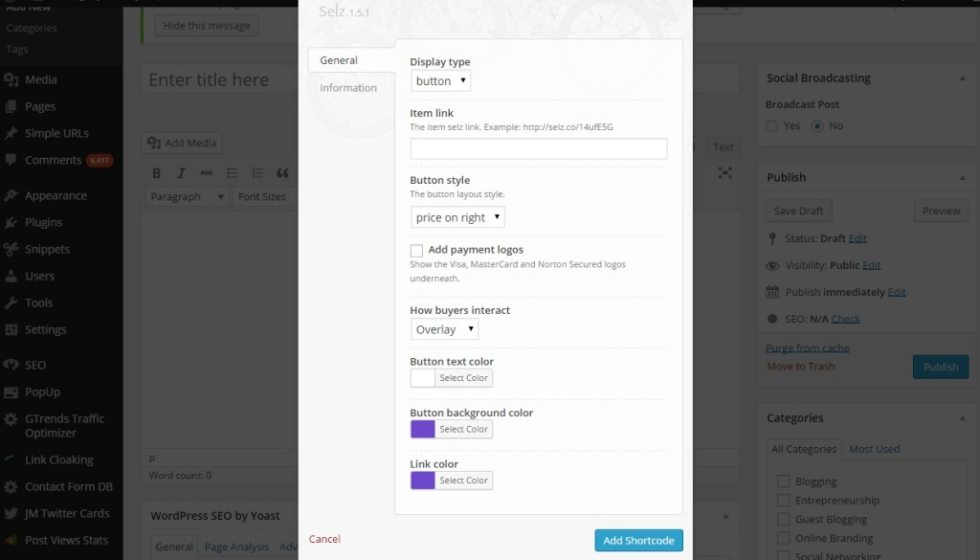Insert blockquote in editor toolbar
Image resolution: width=980 pixels, height=560 pixels.
pyautogui.click(x=282, y=173)
